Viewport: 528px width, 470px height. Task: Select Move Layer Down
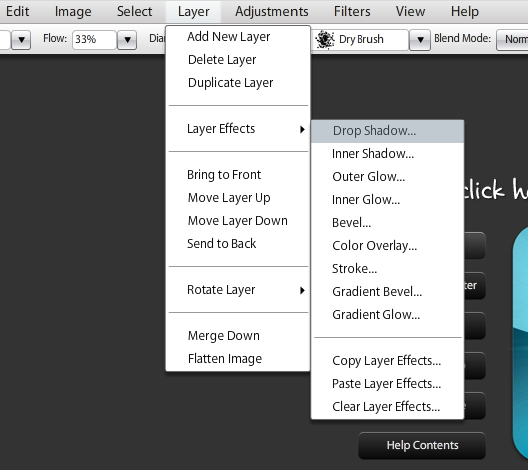click(238, 221)
